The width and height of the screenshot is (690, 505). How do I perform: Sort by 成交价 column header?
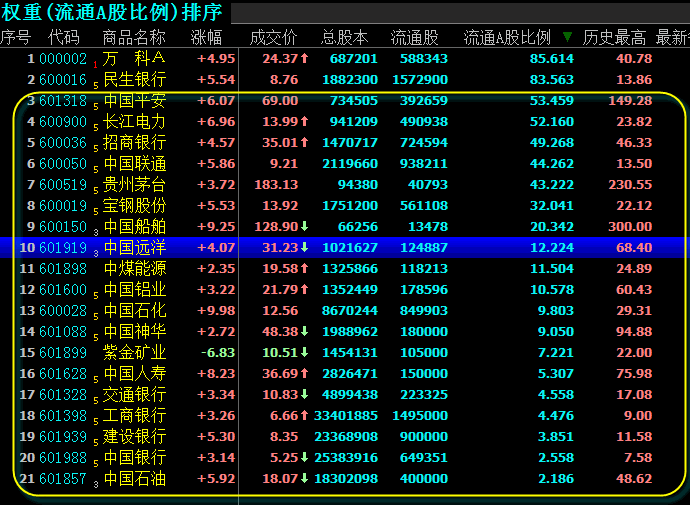273,37
